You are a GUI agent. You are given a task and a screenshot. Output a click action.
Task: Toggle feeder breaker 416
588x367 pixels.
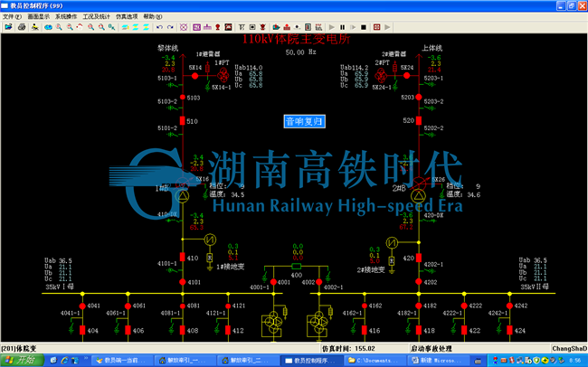coord(365,330)
